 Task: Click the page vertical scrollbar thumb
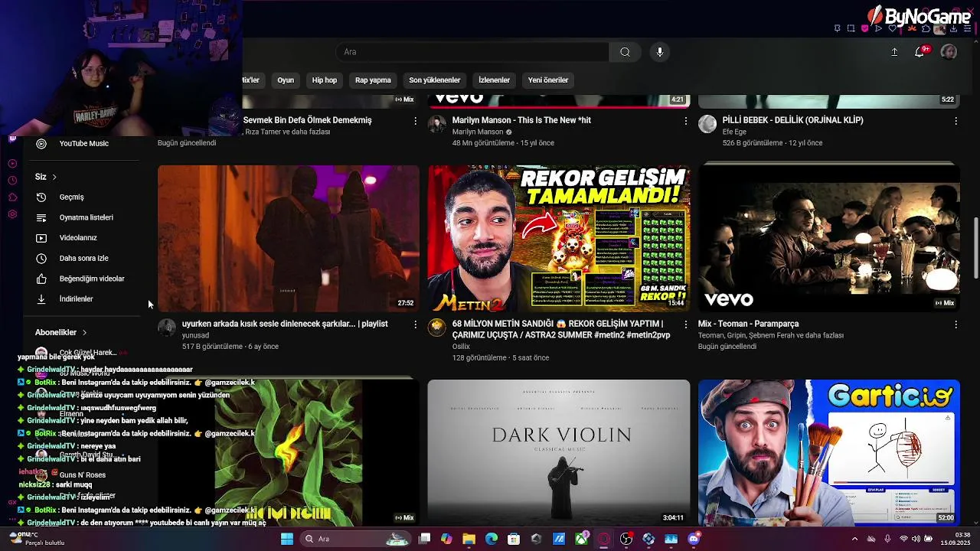pos(975,248)
